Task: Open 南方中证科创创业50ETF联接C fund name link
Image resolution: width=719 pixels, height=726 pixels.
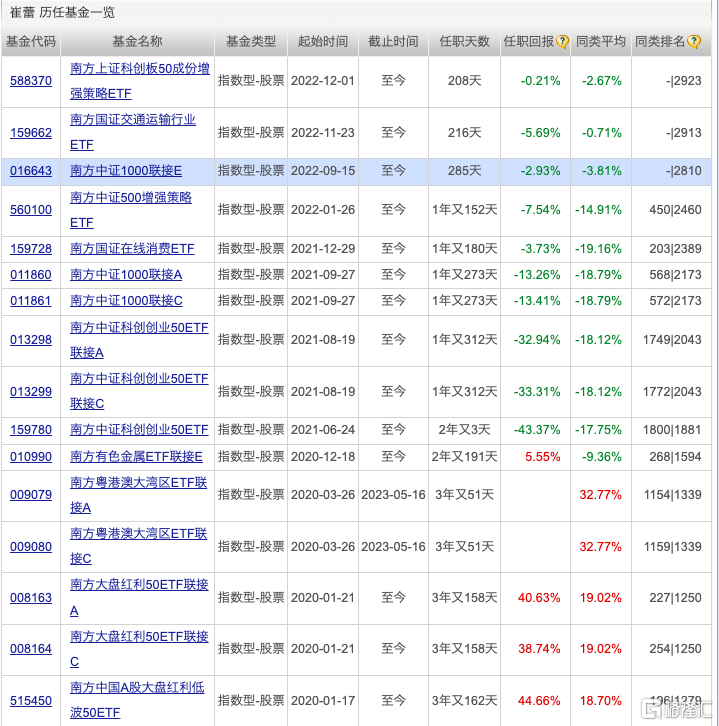Action: point(139,391)
